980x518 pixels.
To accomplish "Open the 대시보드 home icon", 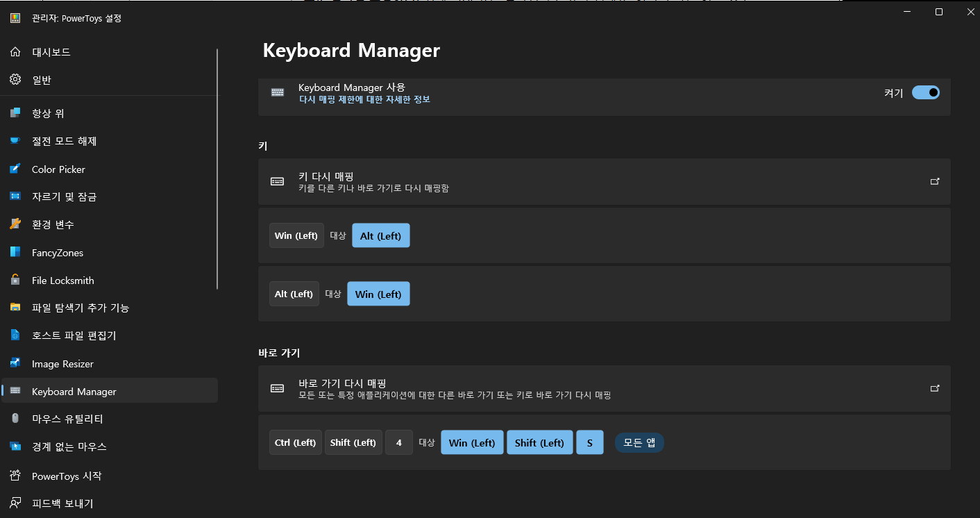I will click(15, 52).
